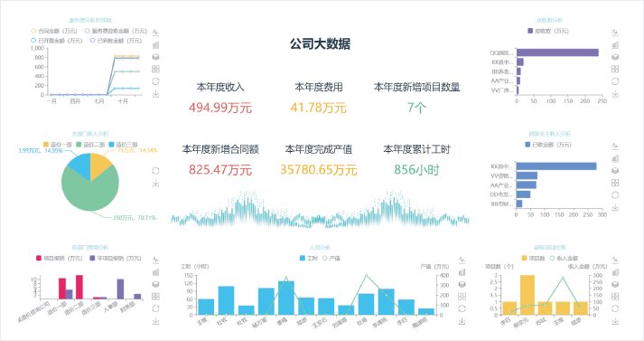Screen dimensions: 644x341
Task: Download the department revenue pie chart image
Action: pos(155,183)
